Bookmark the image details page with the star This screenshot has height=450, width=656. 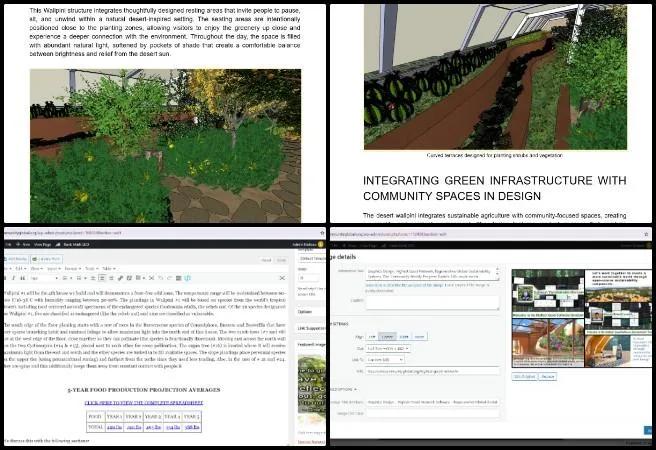(x=647, y=234)
